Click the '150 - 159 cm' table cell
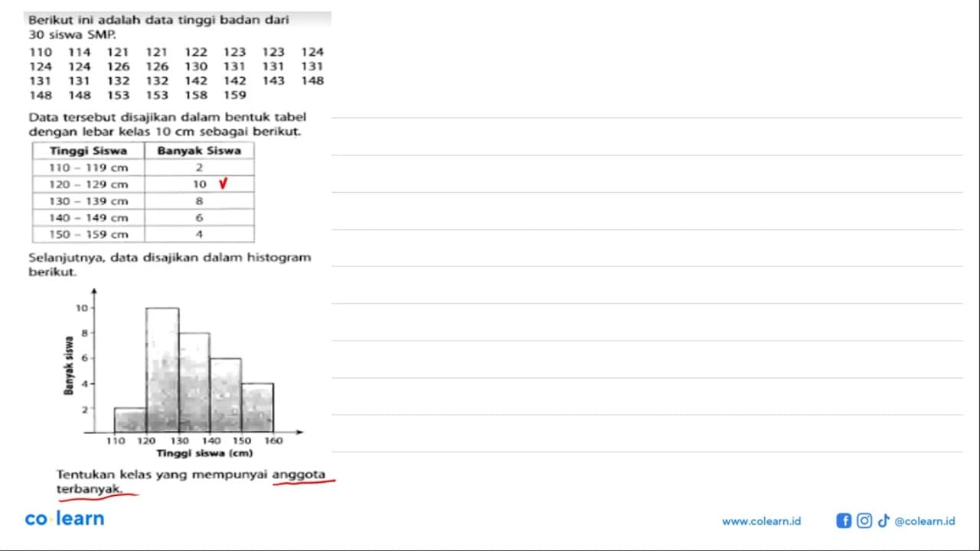Screen dimensions: 980x551 [x=88, y=235]
